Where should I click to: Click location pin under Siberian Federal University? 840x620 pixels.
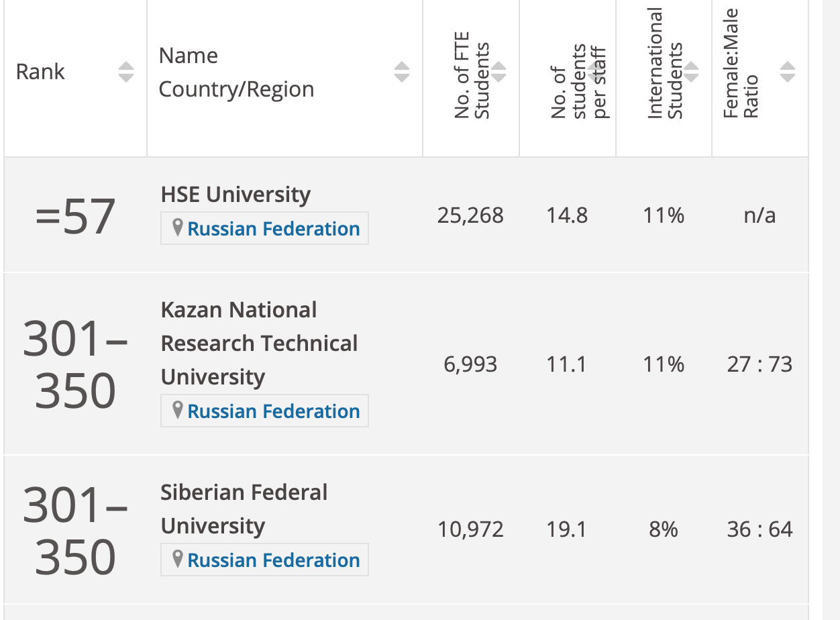(177, 559)
